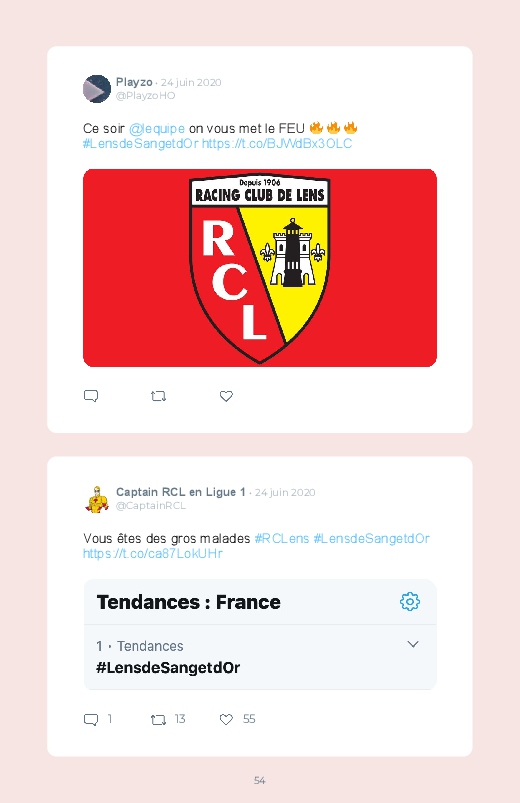Open Playzo's profile avatar
Image resolution: width=520 pixels, height=803 pixels.
(97, 89)
